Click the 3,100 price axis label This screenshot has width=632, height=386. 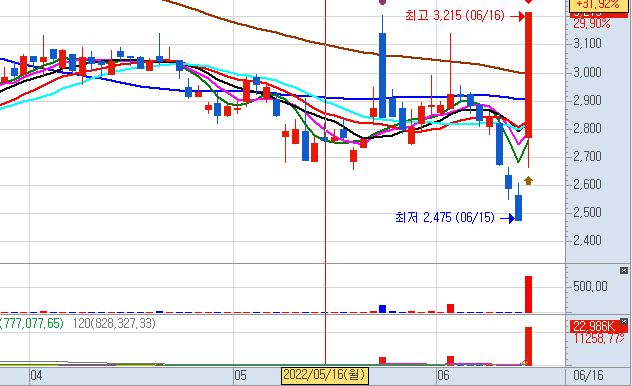[x=587, y=43]
